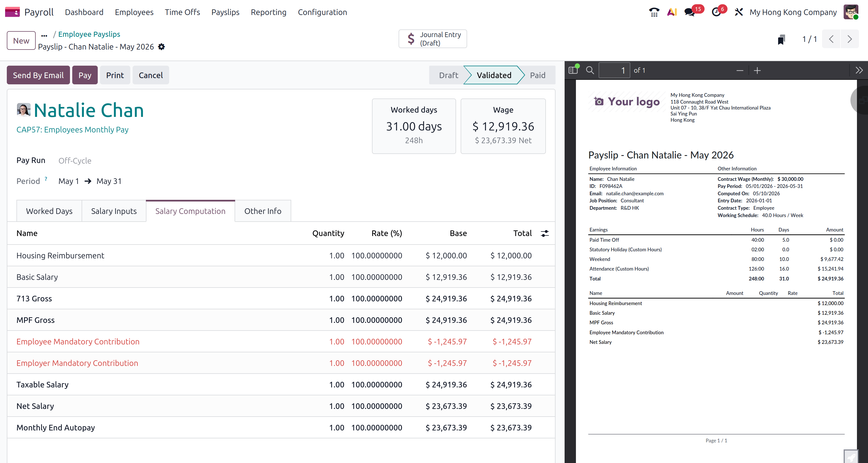
Task: Switch to the Other Info tab
Action: [x=263, y=211]
